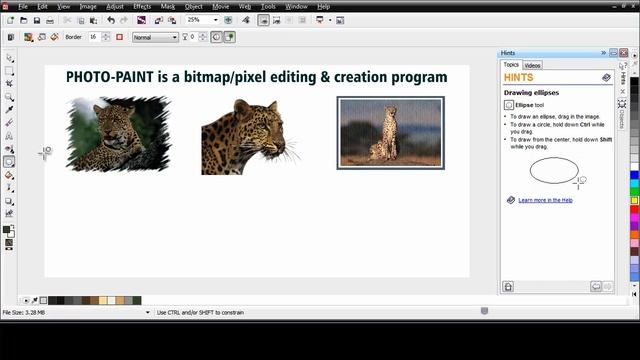Click the application launcher icon in toolbar
Image resolution: width=640 pixels, height=360 pixels.
click(320, 20)
